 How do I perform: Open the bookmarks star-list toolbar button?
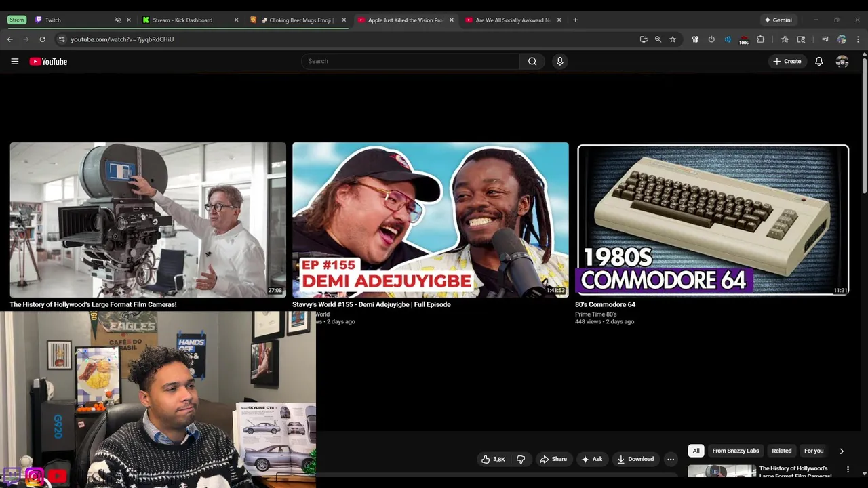point(785,39)
